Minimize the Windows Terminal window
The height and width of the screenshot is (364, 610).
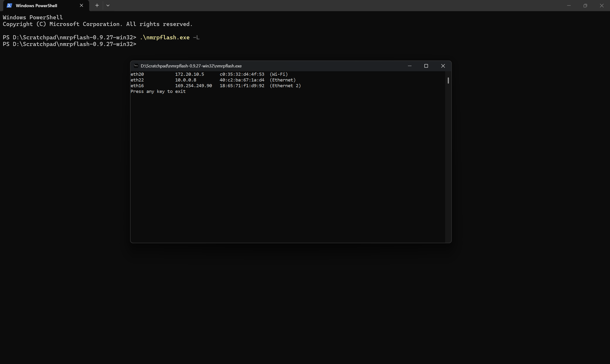[x=569, y=5]
